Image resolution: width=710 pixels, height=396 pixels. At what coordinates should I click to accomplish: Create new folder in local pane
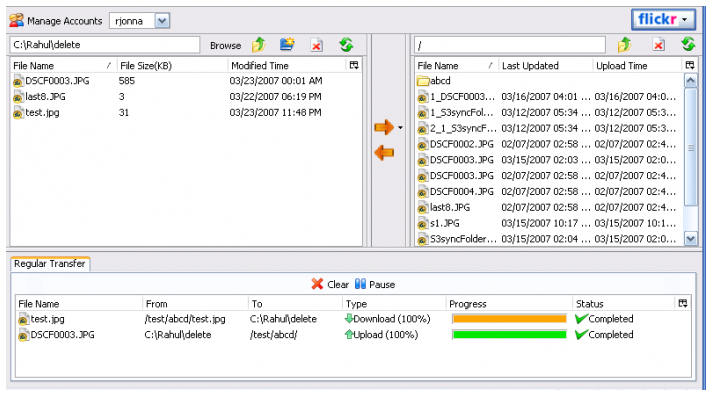tap(287, 44)
